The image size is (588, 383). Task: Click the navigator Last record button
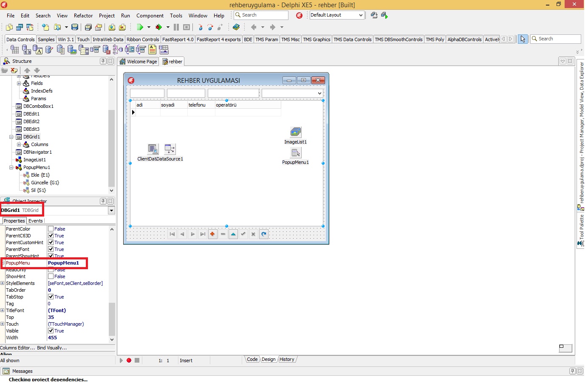[x=203, y=234]
